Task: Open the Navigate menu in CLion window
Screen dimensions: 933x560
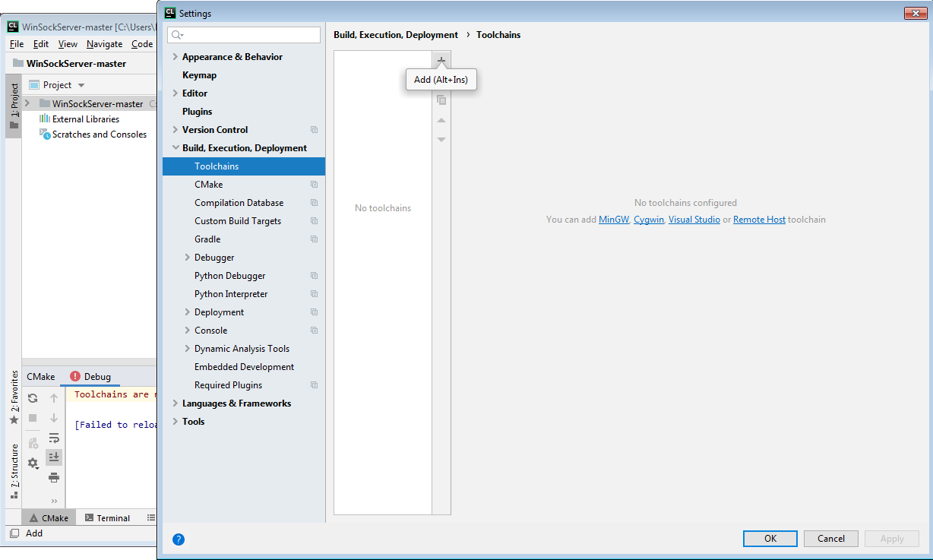Action: [104, 44]
